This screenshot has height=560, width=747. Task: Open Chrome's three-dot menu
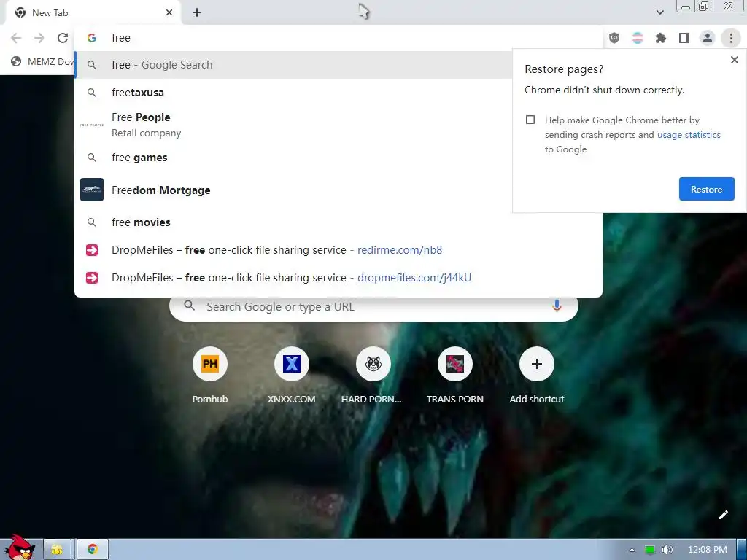(x=731, y=38)
